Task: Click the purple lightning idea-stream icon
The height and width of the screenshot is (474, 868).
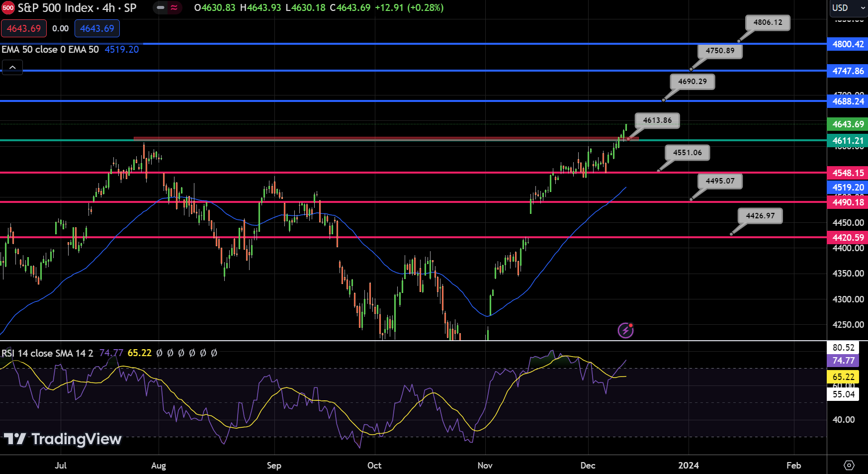Action: pos(625,330)
